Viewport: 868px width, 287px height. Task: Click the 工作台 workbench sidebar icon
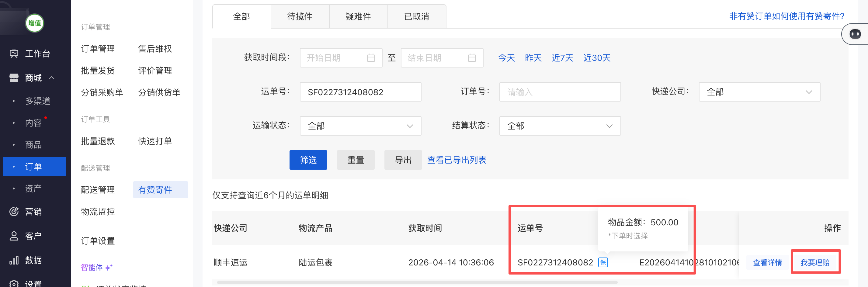click(14, 54)
